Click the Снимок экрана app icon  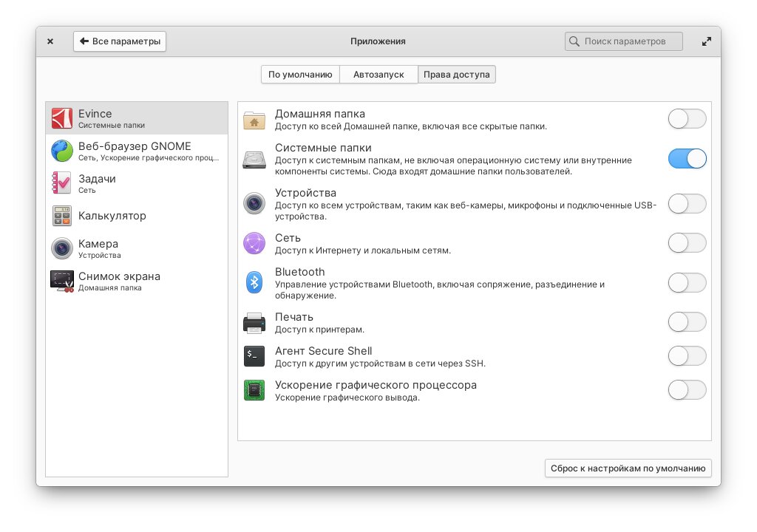[62, 281]
